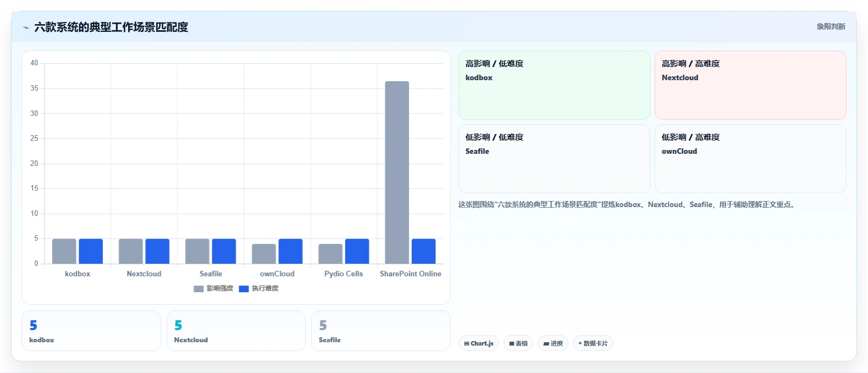Click the gray Pydio Cells bar
Image resolution: width=868 pixels, height=373 pixels.
click(x=330, y=254)
